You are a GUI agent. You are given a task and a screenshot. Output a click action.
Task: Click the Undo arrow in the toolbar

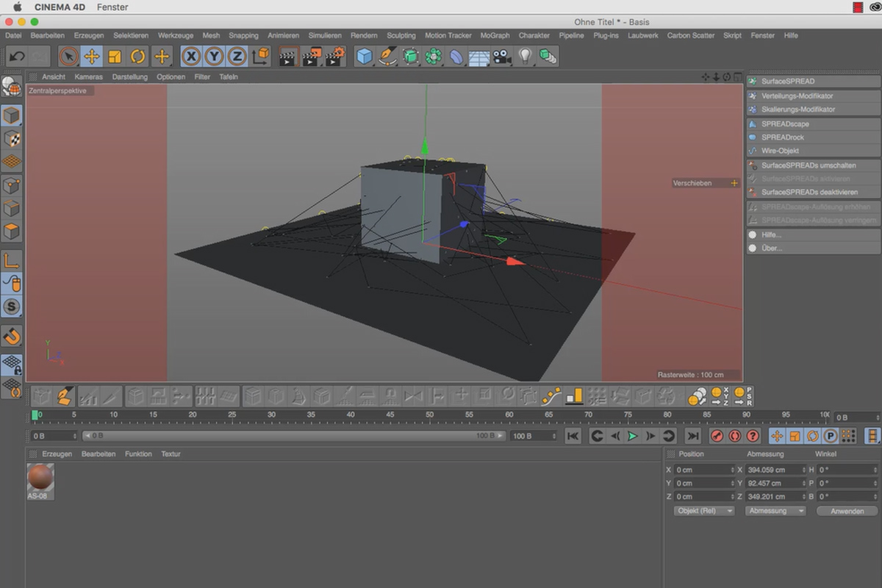(x=18, y=56)
